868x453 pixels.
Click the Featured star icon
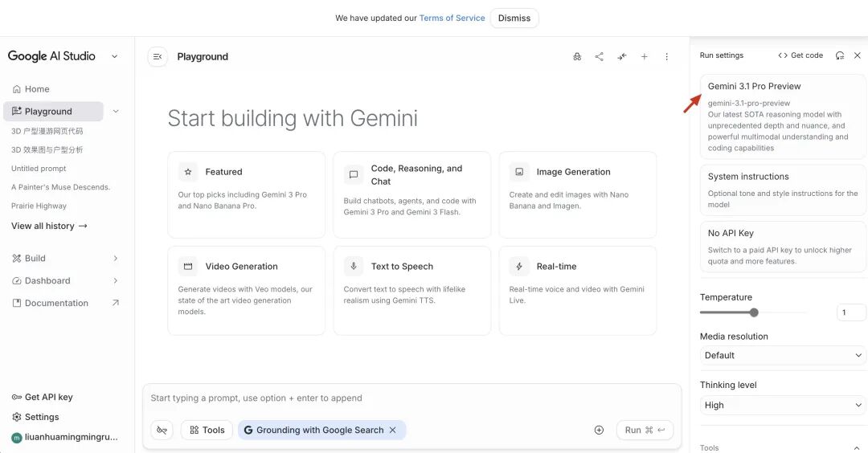pos(188,172)
